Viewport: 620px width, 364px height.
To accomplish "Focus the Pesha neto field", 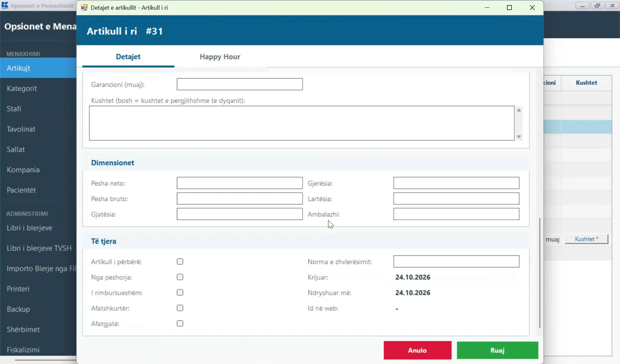I will click(239, 183).
